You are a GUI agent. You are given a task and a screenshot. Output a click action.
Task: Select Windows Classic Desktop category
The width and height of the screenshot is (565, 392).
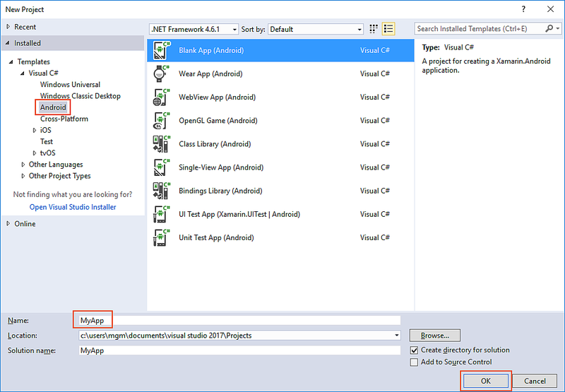pos(81,96)
